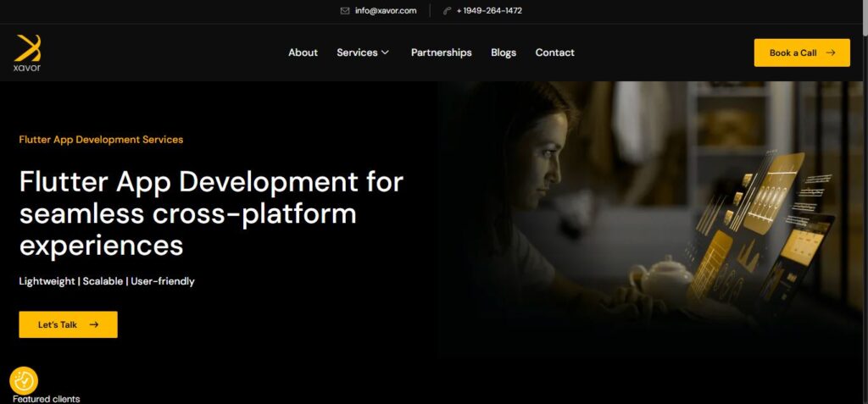Click the envelope icon beside the email address
The width and height of the screenshot is (868, 404).
click(x=345, y=11)
